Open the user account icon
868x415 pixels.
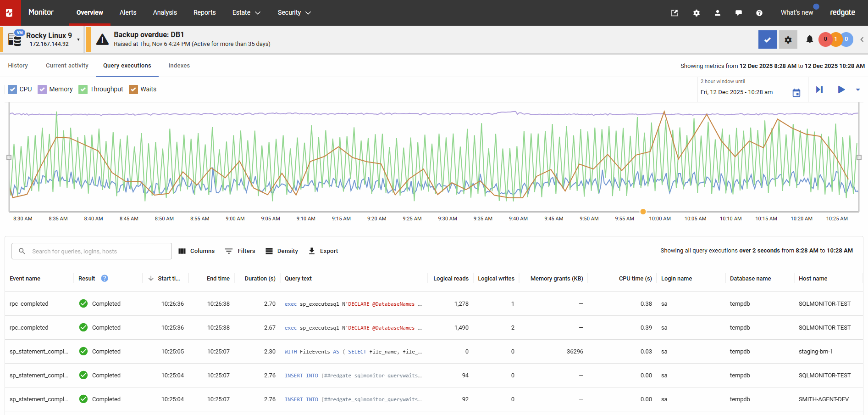[718, 13]
